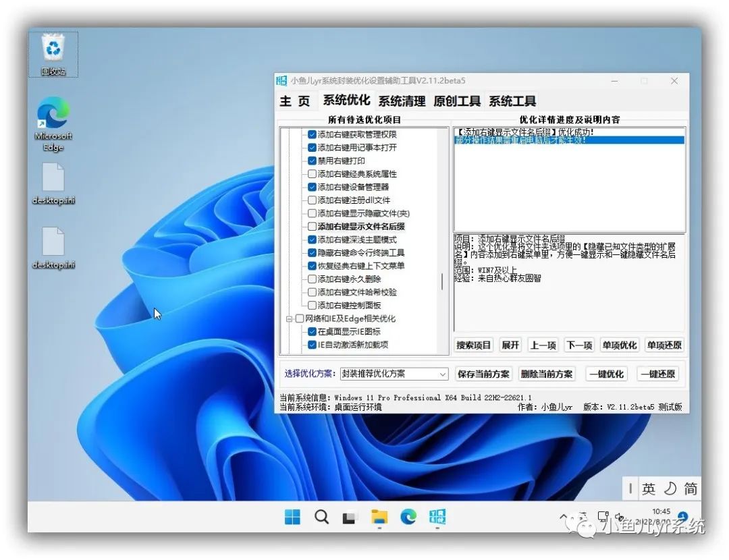Image resolution: width=729 pixels, height=560 pixels.
Task: Go to 上一项
Action: click(543, 345)
